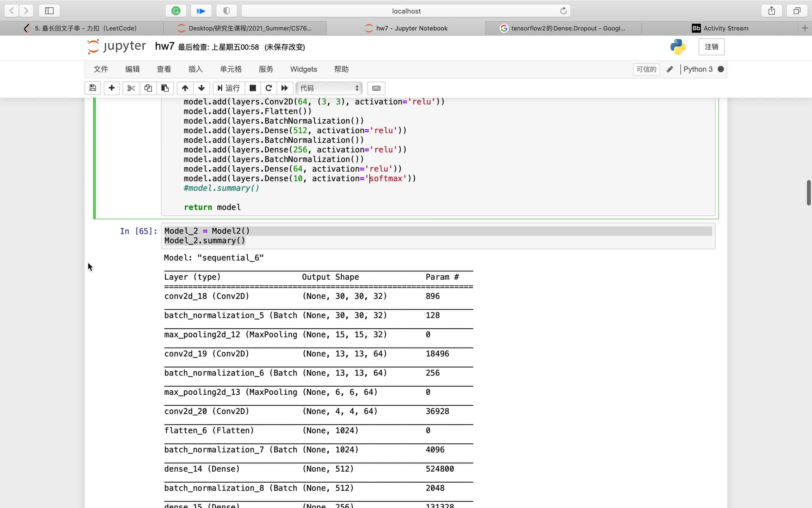Rename notebook by clicking hw7 title
Image resolution: width=812 pixels, height=508 pixels.
tap(164, 46)
